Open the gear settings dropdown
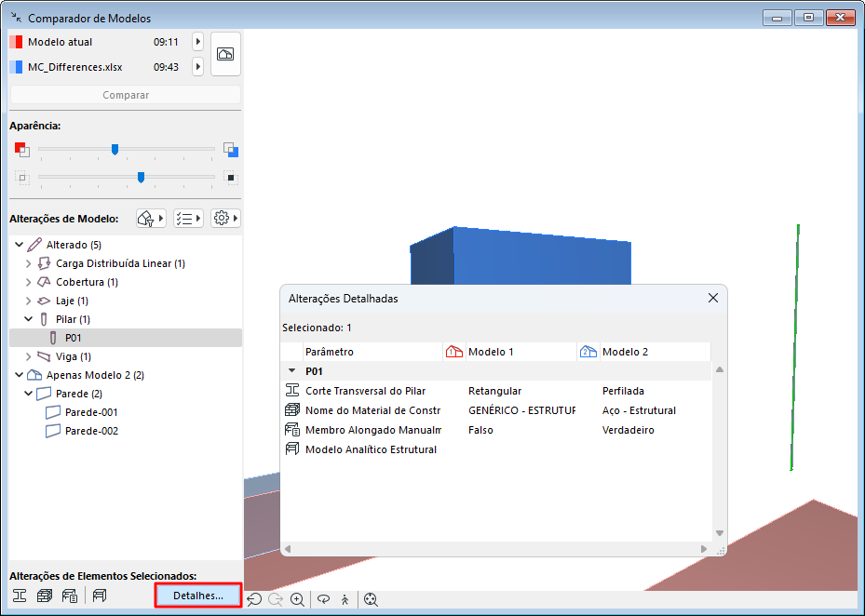865x616 pixels. coord(225,219)
